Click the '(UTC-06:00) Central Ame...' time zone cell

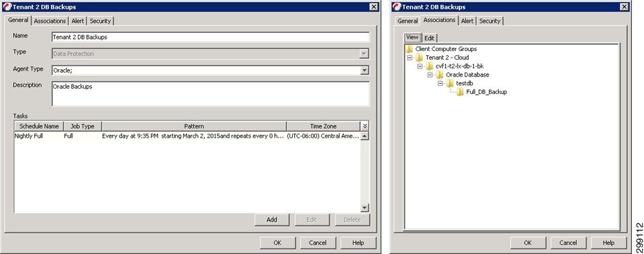tap(323, 136)
